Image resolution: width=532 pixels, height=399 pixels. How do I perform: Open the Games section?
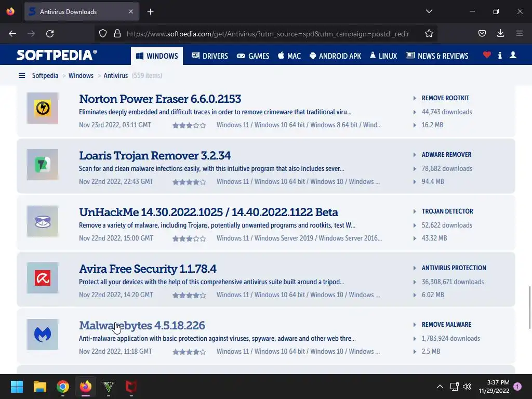coord(253,56)
